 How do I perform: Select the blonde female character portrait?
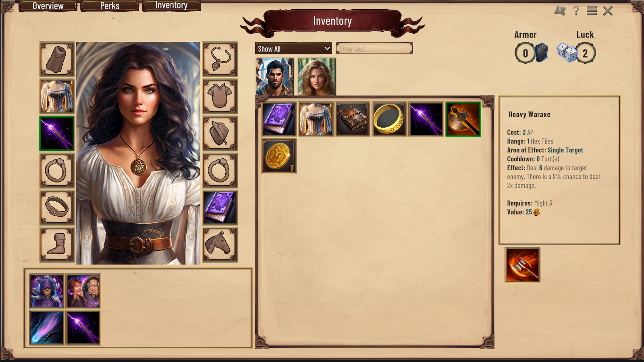point(316,77)
